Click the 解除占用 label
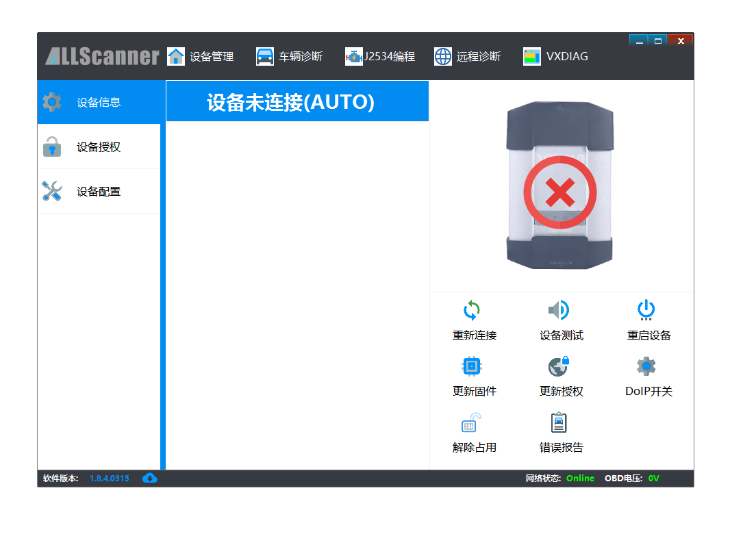This screenshot has height=547, width=756. pyautogui.click(x=475, y=448)
